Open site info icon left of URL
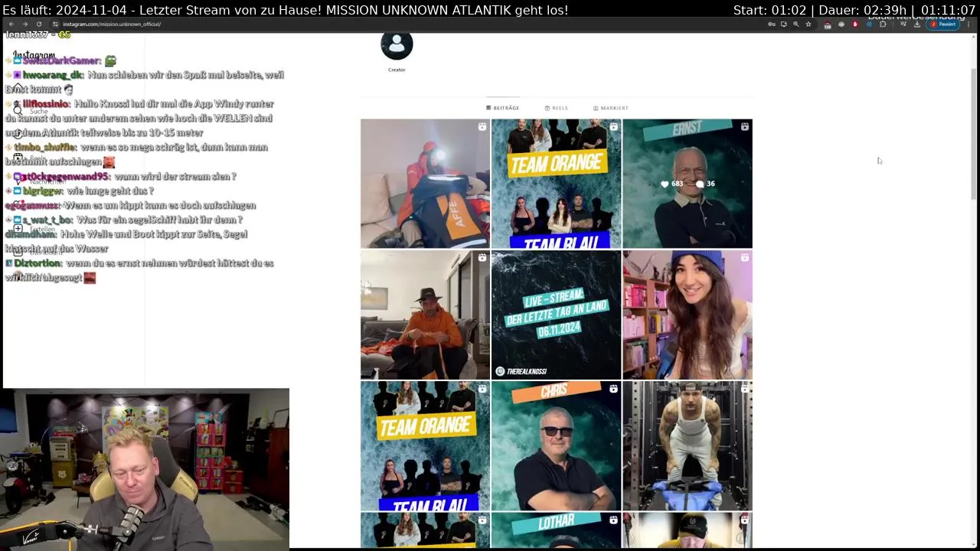Image resolution: width=980 pixels, height=551 pixels. pyautogui.click(x=55, y=24)
